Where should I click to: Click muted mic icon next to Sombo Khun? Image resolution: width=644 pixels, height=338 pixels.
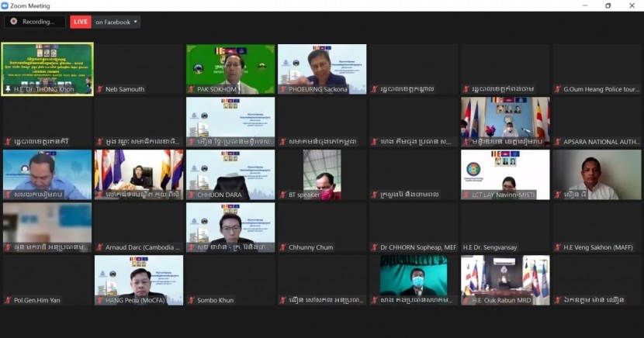[191, 300]
